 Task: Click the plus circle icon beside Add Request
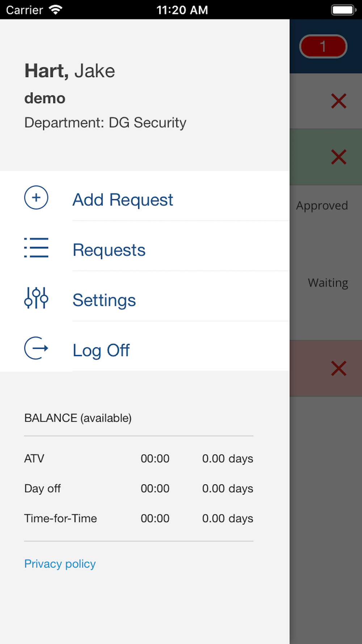click(x=36, y=198)
